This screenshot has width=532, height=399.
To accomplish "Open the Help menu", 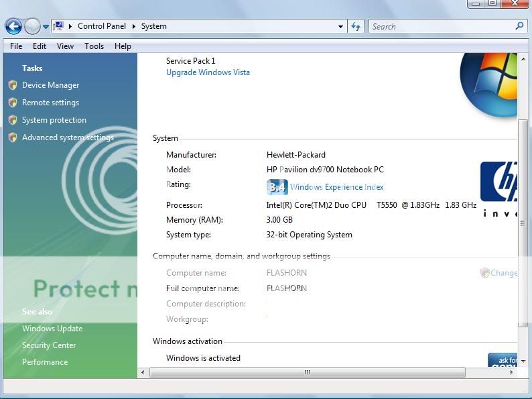I will tap(123, 46).
